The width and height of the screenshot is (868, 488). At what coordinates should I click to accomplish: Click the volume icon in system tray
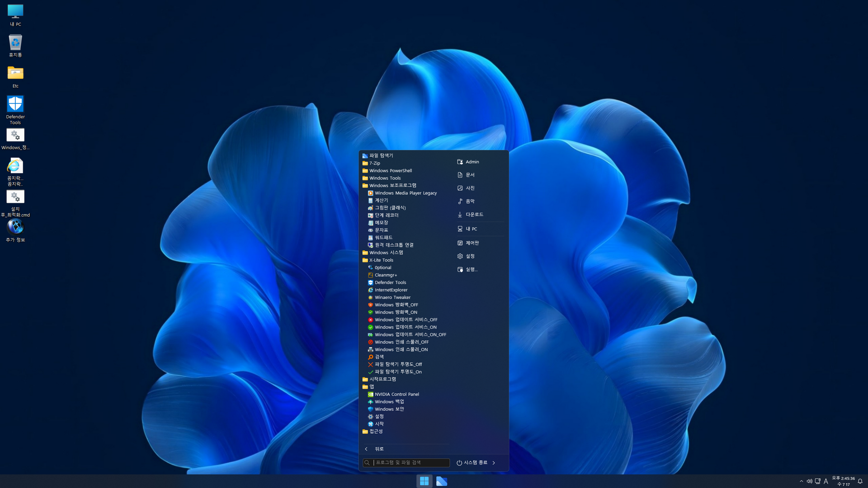pos(809,481)
